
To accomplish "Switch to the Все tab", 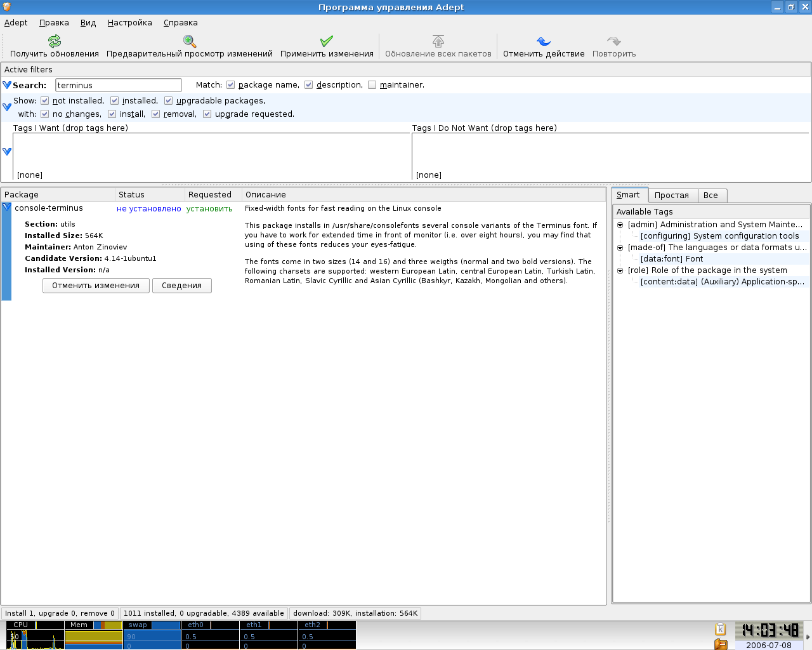I will (711, 196).
